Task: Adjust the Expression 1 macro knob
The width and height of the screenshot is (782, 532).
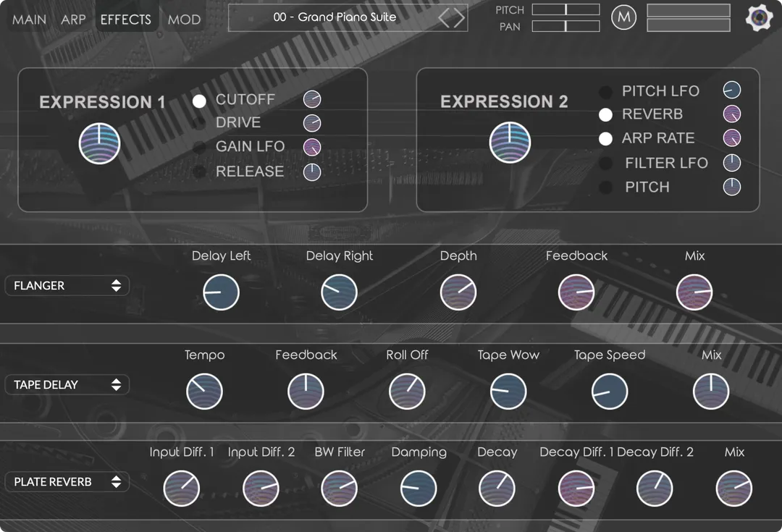Action: [x=99, y=143]
